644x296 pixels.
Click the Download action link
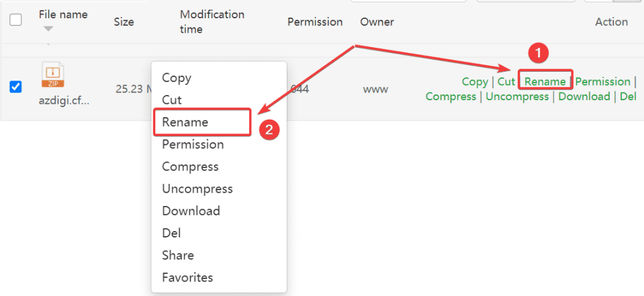(x=584, y=96)
